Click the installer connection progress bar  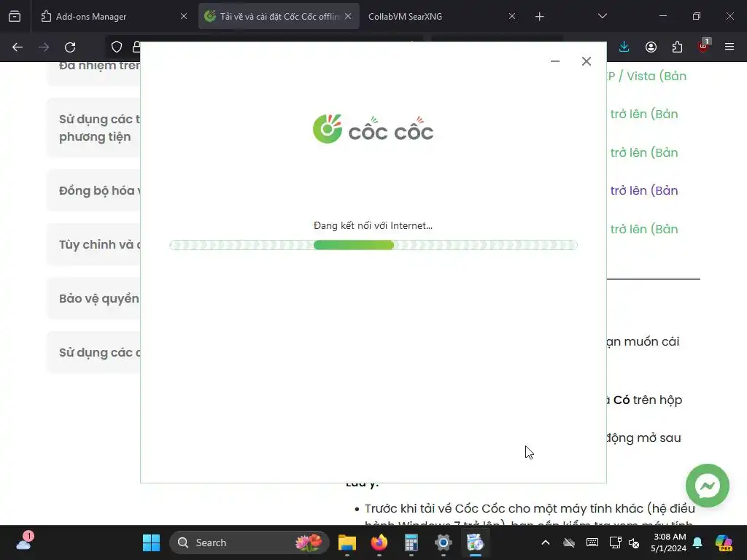point(373,245)
